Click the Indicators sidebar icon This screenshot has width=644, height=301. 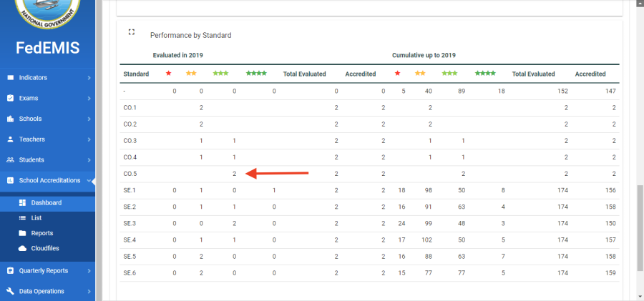(10, 77)
